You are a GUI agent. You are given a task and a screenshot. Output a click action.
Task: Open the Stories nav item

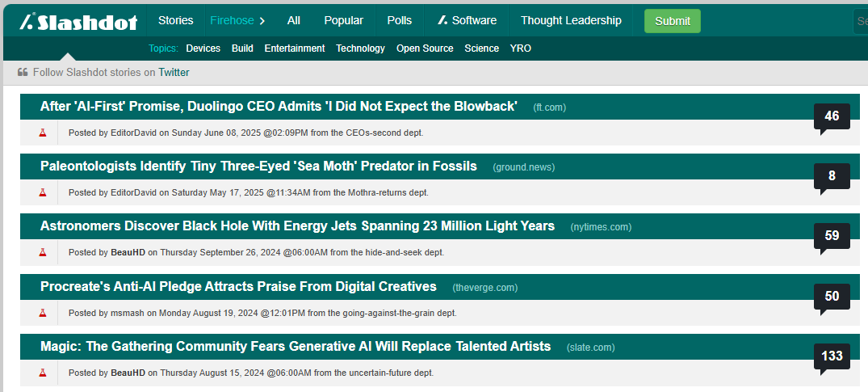tap(175, 20)
